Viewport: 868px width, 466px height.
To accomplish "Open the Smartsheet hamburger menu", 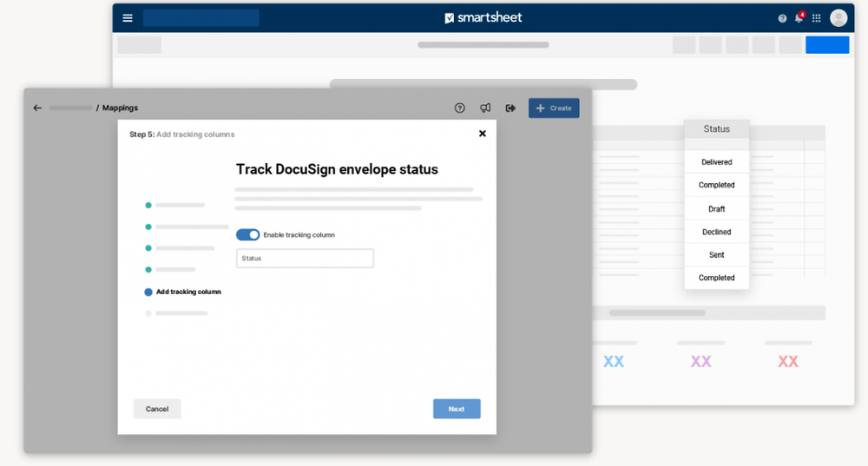I will [x=128, y=17].
